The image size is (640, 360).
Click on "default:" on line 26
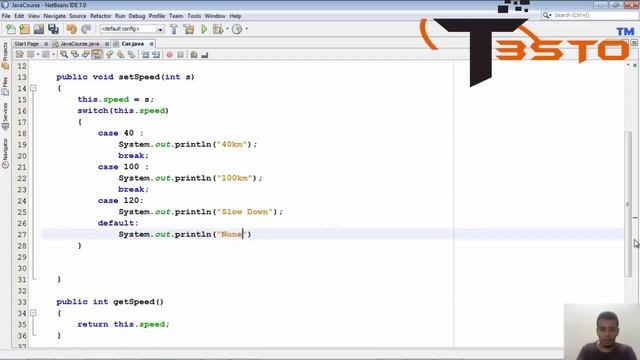118,223
